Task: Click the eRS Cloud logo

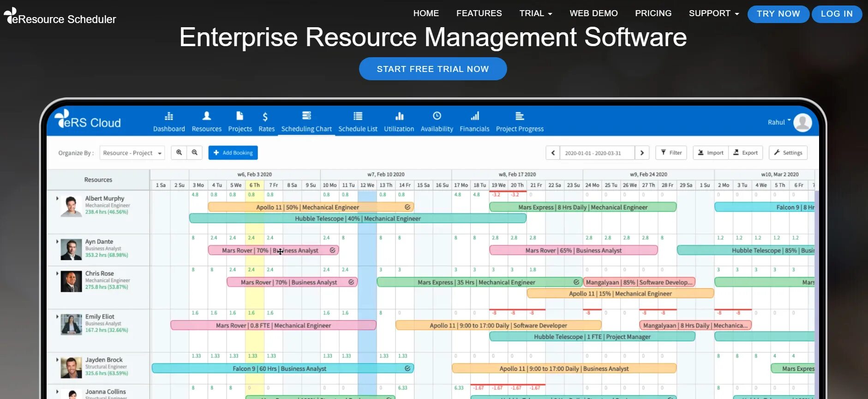Action: [88, 120]
